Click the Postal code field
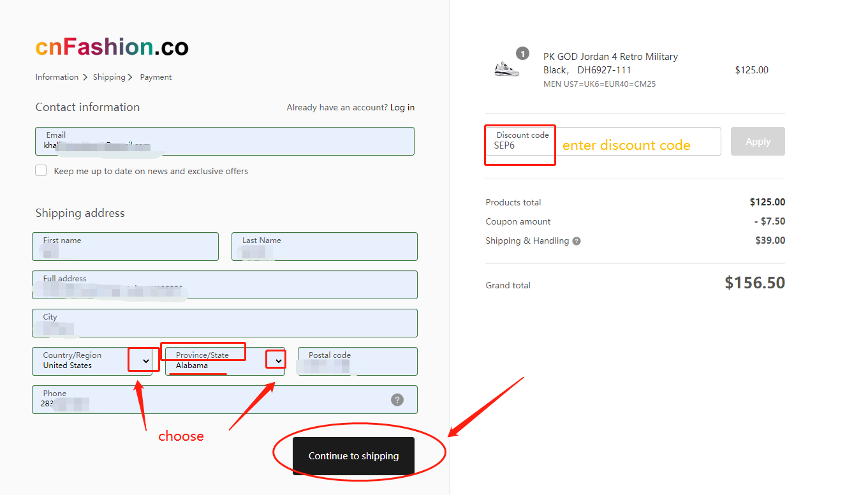Image resolution: width=868 pixels, height=495 pixels. [357, 361]
